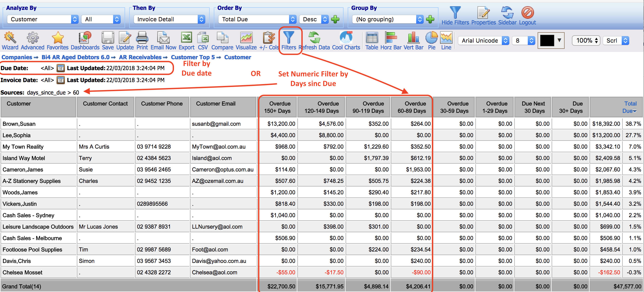The width and height of the screenshot is (644, 292).
Task: Open the Filters funnel in toolbar
Action: pos(289,41)
